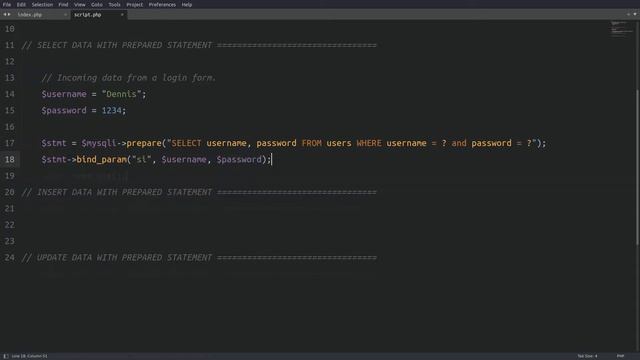Click line number 18 in gutter

coord(9,160)
